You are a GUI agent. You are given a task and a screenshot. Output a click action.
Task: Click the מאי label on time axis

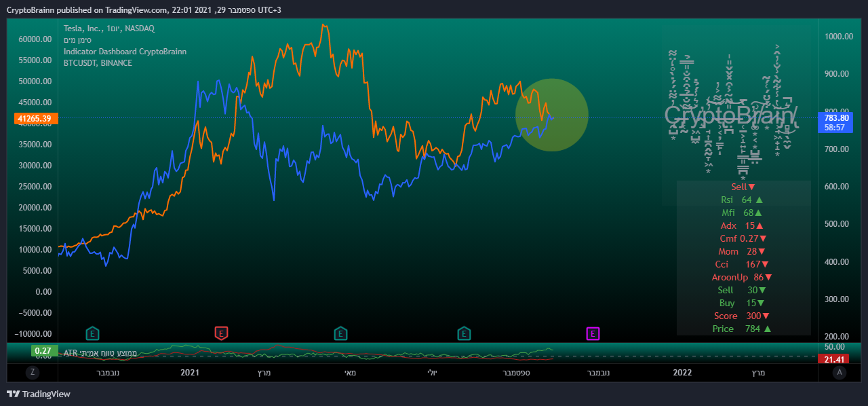coord(351,372)
